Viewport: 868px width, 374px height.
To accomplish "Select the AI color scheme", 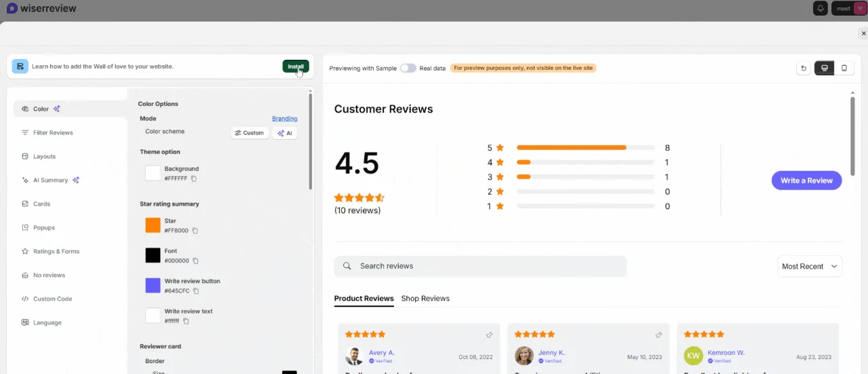I will [x=285, y=133].
